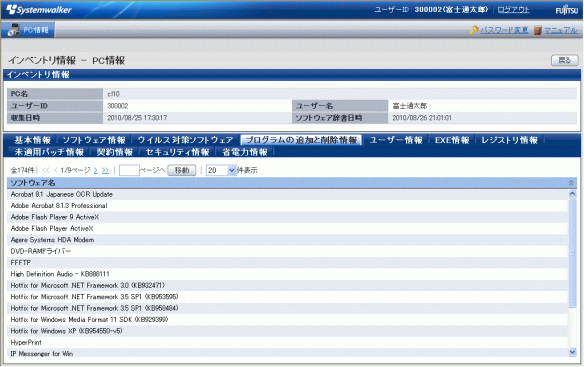Click the scrollbar up arrow of software list
The image size is (584, 367).
572,193
